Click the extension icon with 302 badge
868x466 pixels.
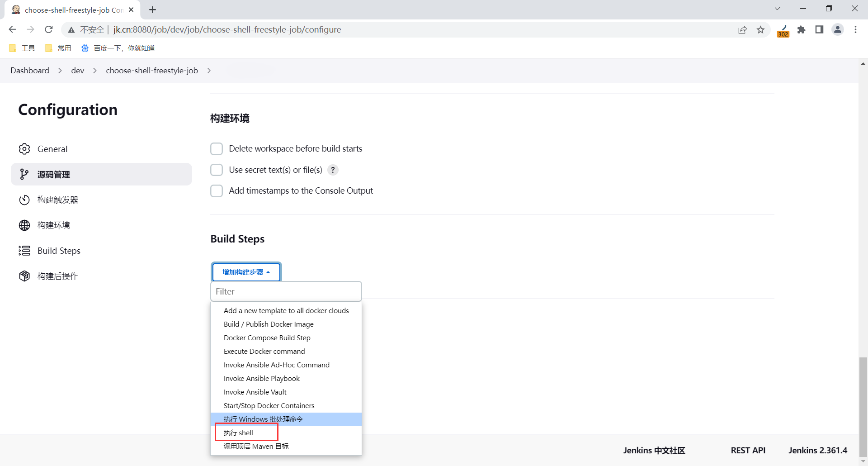[x=783, y=31]
